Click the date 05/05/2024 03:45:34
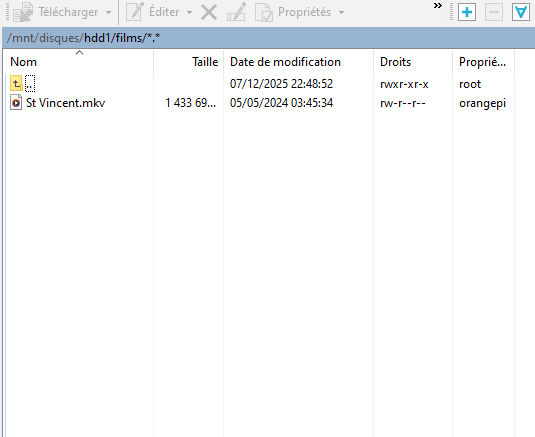This screenshot has height=437, width=535. 281,103
